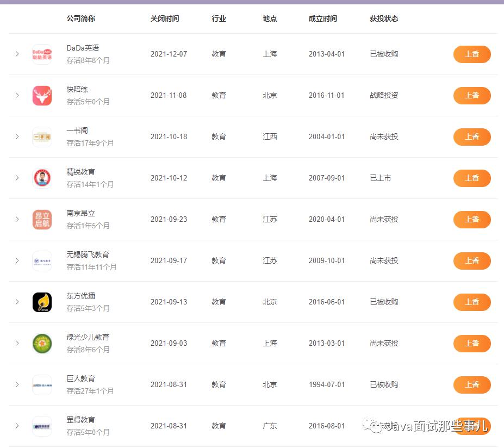Expand the 无锡腾飞教育 row chevron
The height and width of the screenshot is (448, 504).
(17, 260)
